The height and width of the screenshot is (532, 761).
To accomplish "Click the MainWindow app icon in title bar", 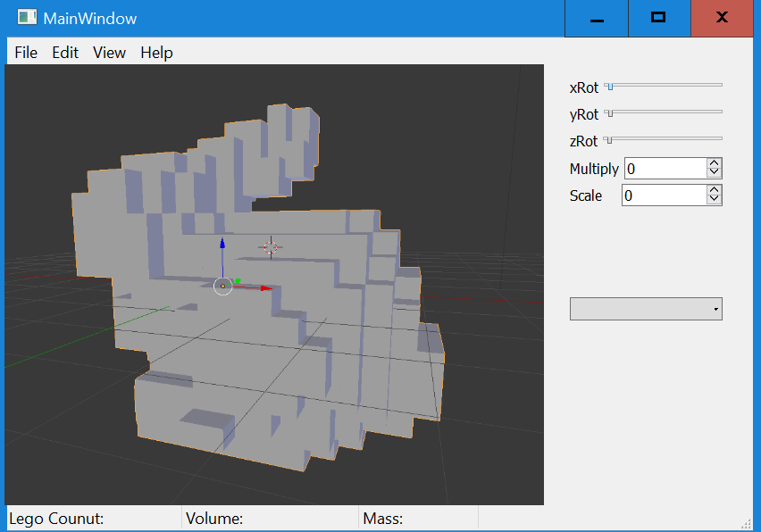I will (x=27, y=18).
